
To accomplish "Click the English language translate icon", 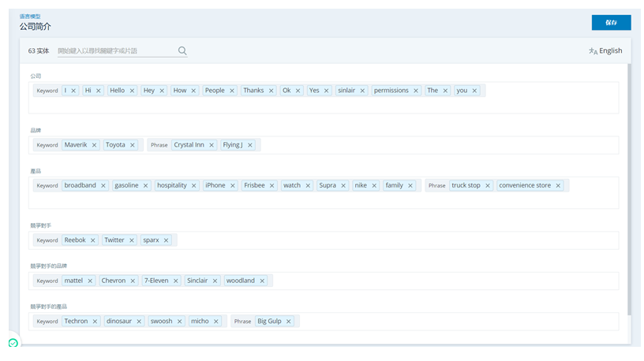I will (593, 51).
